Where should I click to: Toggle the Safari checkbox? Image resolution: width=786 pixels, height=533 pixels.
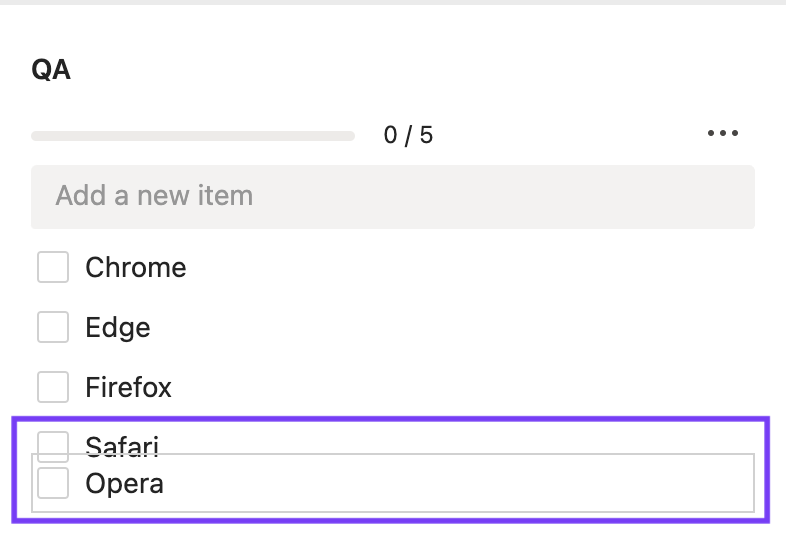pyautogui.click(x=53, y=441)
